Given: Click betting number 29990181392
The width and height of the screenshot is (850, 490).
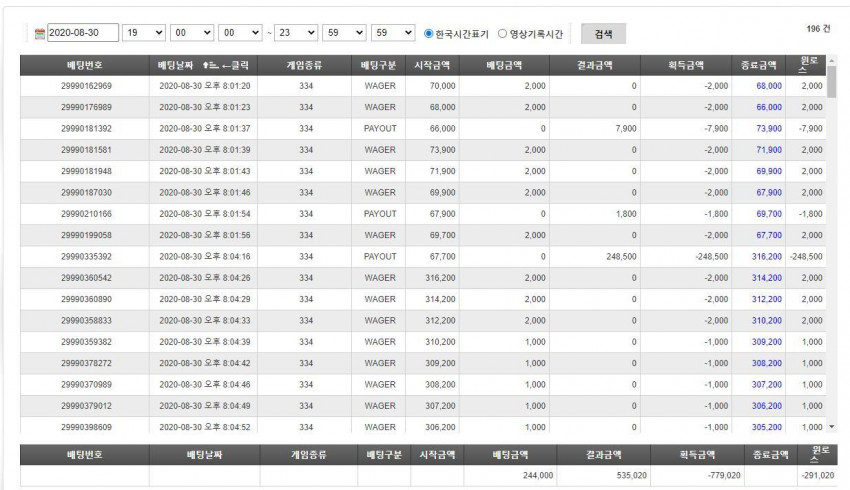Looking at the screenshot, I should tap(86, 128).
